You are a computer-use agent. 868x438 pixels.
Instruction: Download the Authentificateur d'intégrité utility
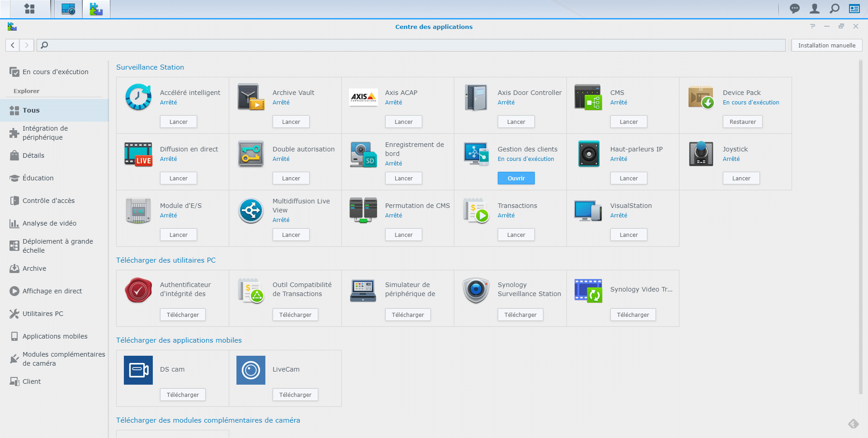pyautogui.click(x=183, y=315)
